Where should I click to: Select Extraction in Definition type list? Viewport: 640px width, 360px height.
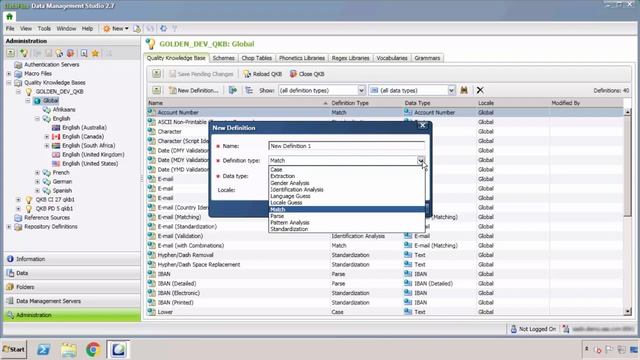(346, 176)
